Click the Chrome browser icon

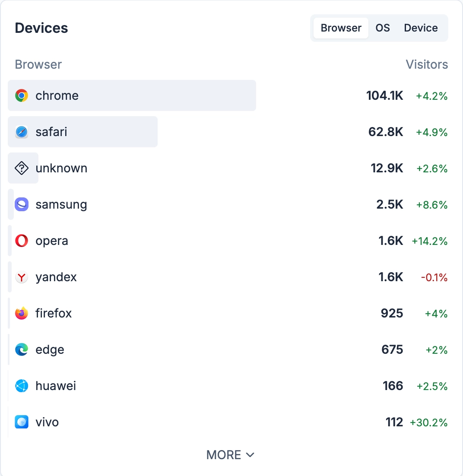click(22, 95)
